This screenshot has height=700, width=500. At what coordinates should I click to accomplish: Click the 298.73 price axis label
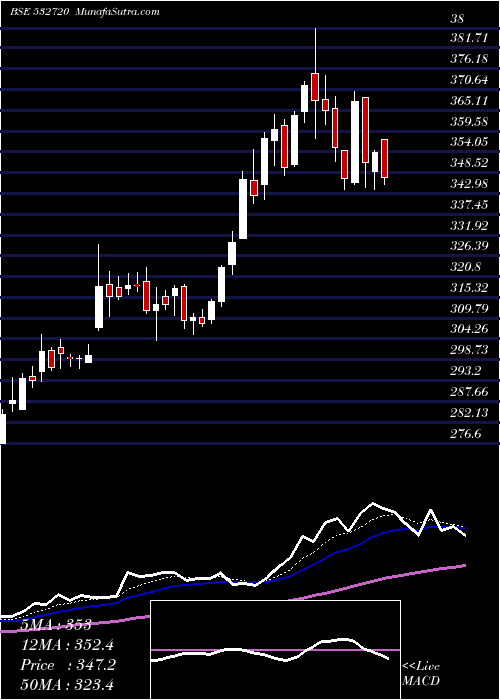pos(469,350)
